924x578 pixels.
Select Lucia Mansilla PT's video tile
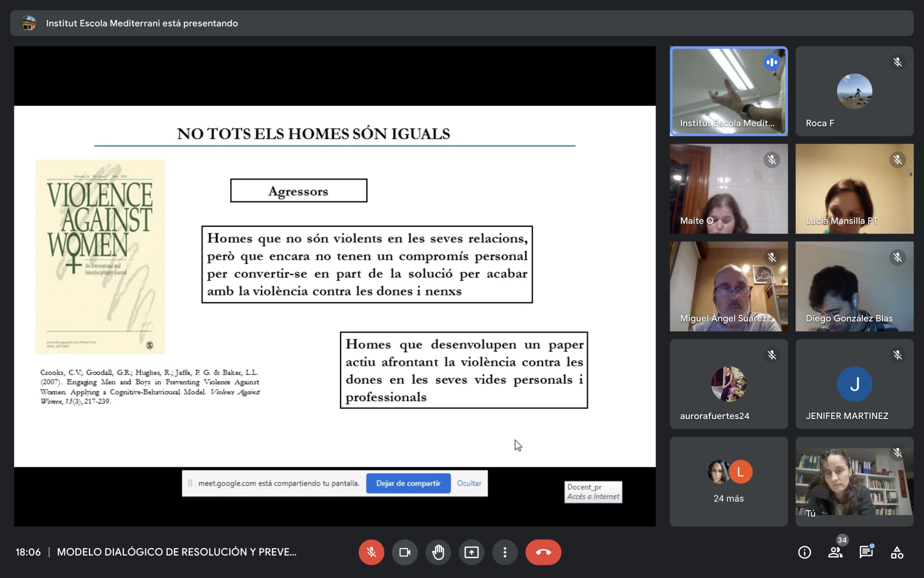[x=855, y=189]
